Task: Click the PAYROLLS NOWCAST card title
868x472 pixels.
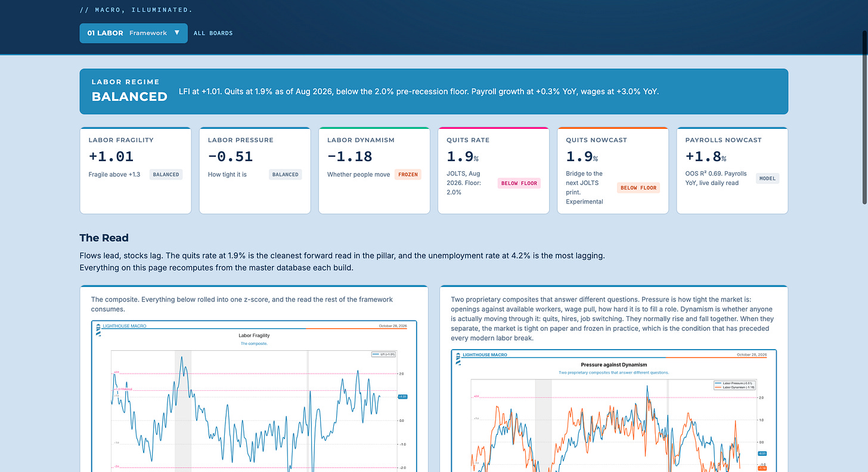Action: tap(724, 140)
